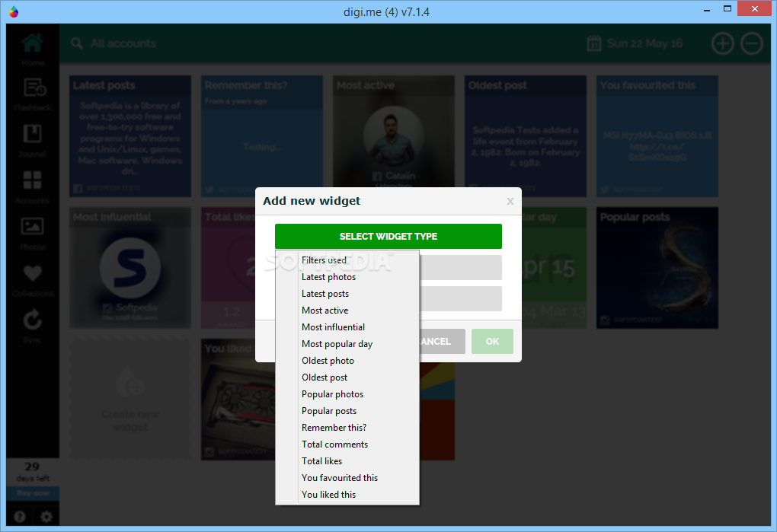Click the calendar date icon
This screenshot has height=532, width=777.
594,43
